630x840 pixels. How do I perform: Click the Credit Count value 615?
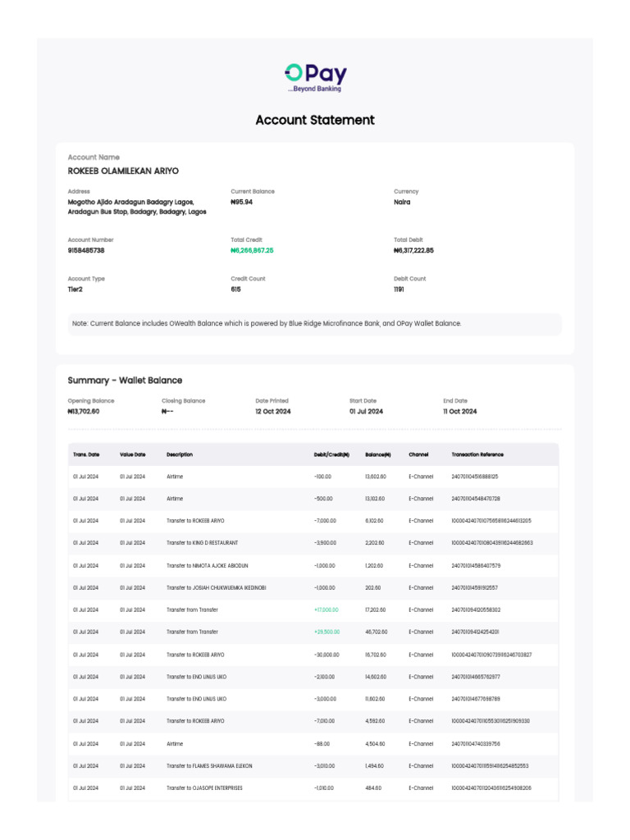pyautogui.click(x=236, y=289)
